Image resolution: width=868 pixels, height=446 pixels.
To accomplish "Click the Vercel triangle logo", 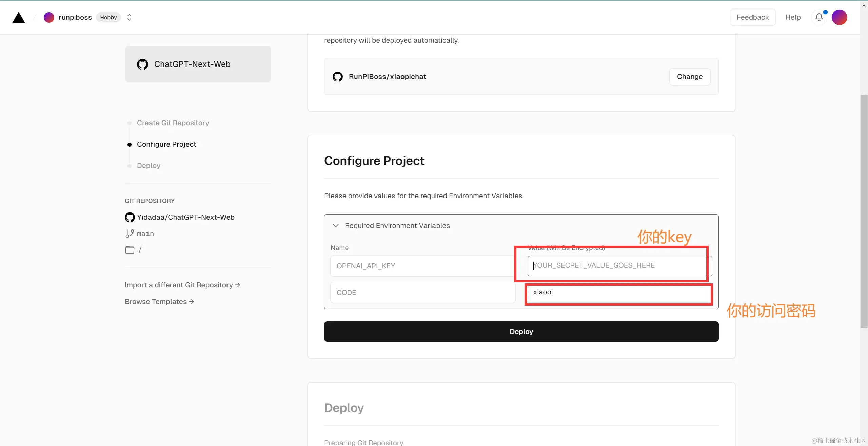I will click(x=19, y=17).
